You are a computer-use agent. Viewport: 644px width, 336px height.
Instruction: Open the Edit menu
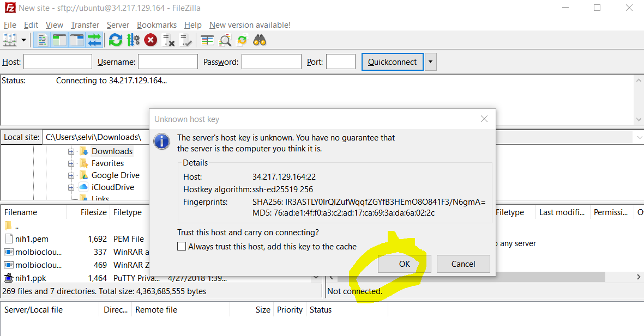(31, 25)
